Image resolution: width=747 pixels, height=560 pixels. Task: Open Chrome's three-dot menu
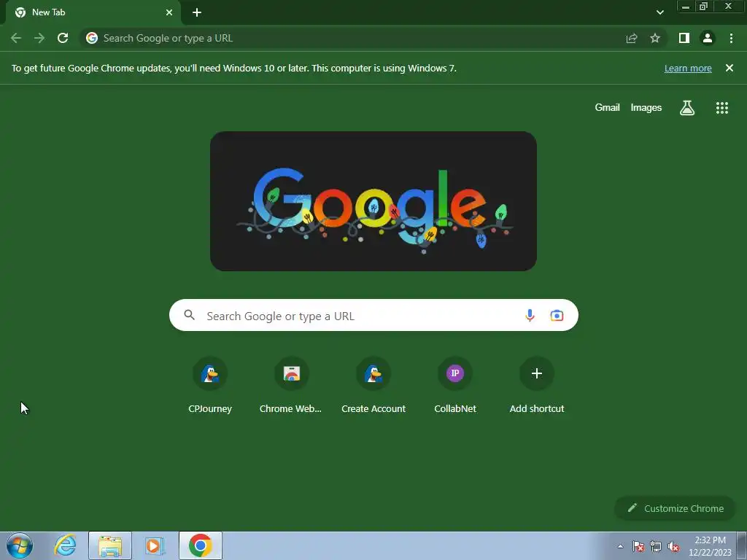click(731, 38)
